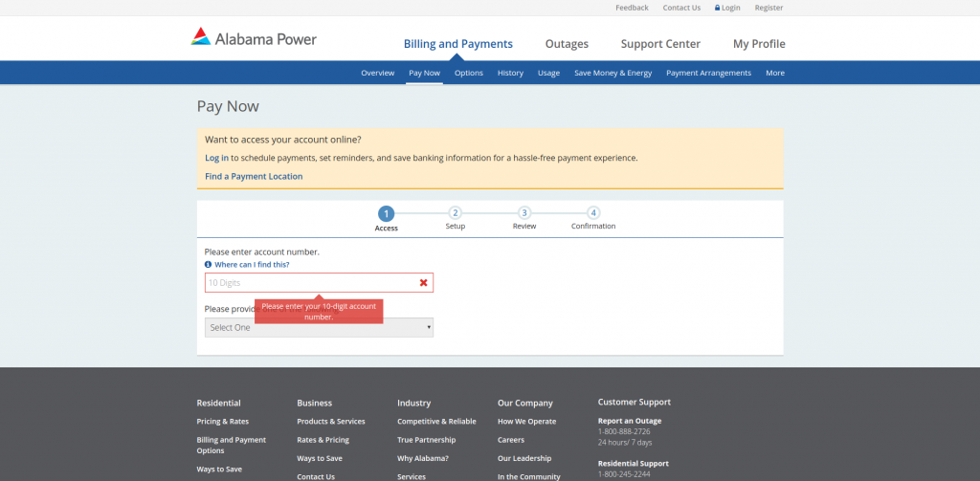Open the Usage sub-menu item
Screen dimensions: 980x481
(x=548, y=73)
